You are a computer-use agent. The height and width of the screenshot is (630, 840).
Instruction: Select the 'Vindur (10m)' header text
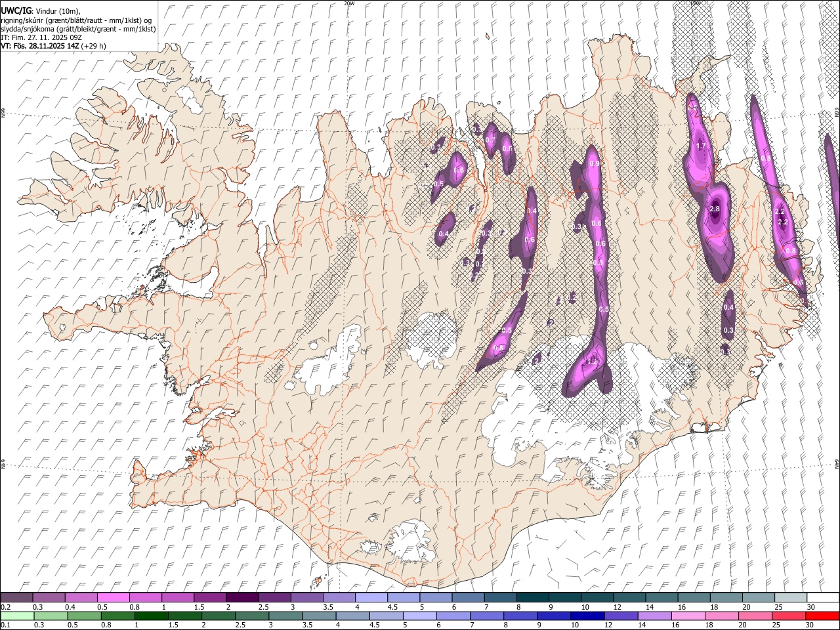[x=58, y=11]
